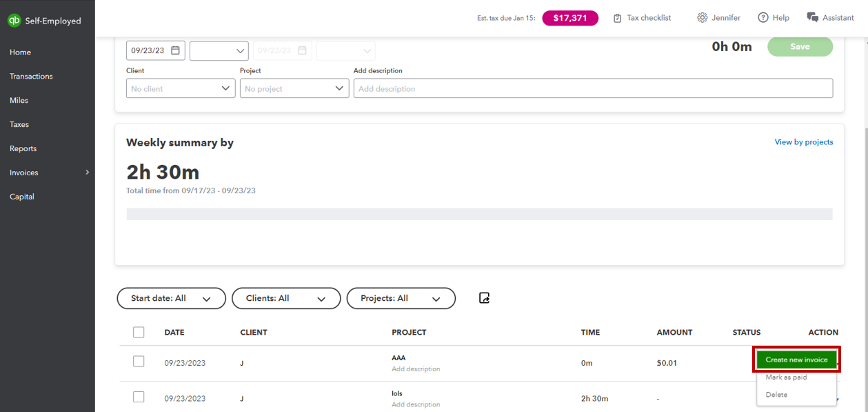Image resolution: width=868 pixels, height=412 pixels.
Task: Click the QuickBooks logo icon
Action: tap(14, 21)
